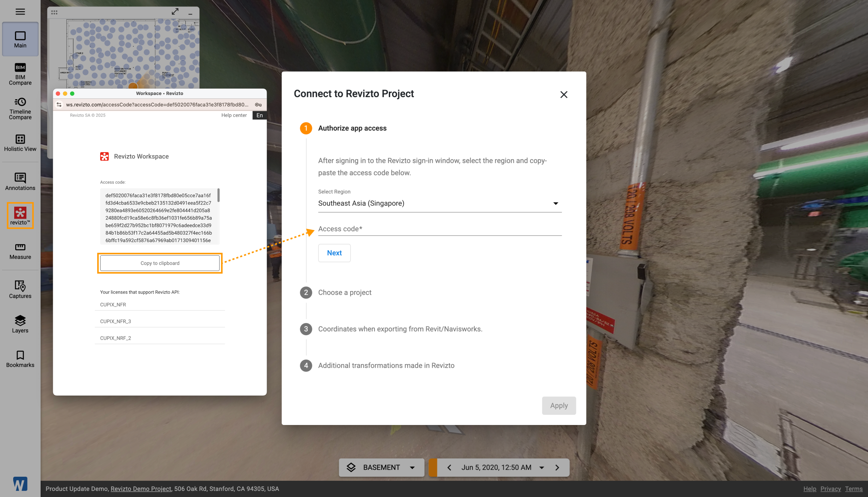Select the CUPIX_NFR_3 license

tap(160, 321)
